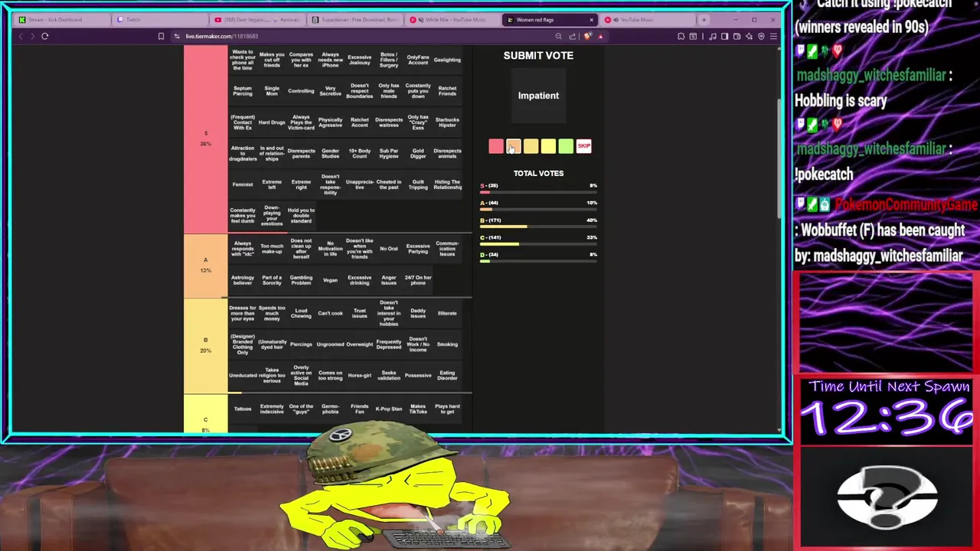Close the Women red flags tab

click(x=591, y=20)
